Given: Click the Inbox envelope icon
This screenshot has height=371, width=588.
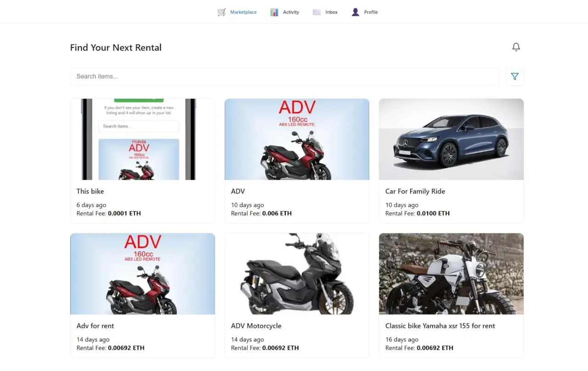Looking at the screenshot, I should tap(317, 12).
